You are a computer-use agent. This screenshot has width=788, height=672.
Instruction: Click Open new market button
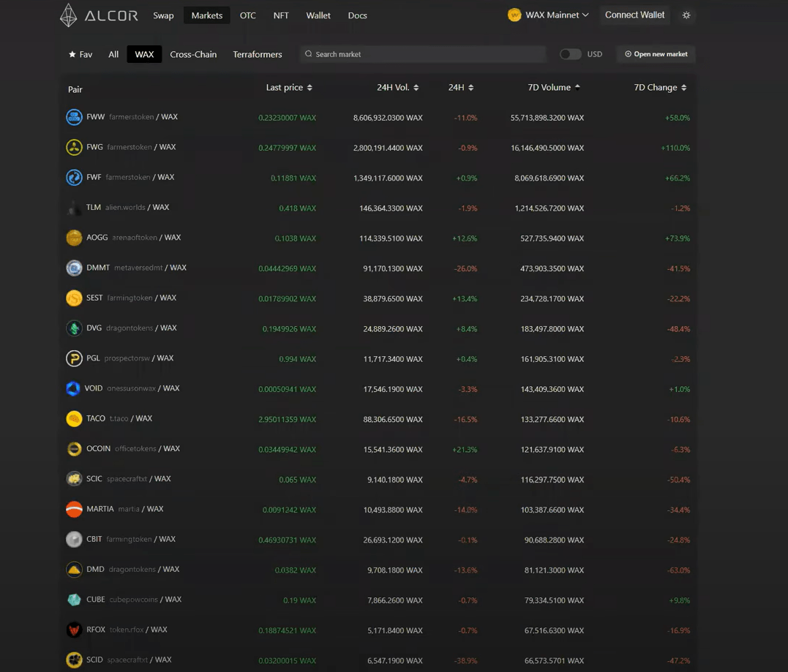point(656,54)
